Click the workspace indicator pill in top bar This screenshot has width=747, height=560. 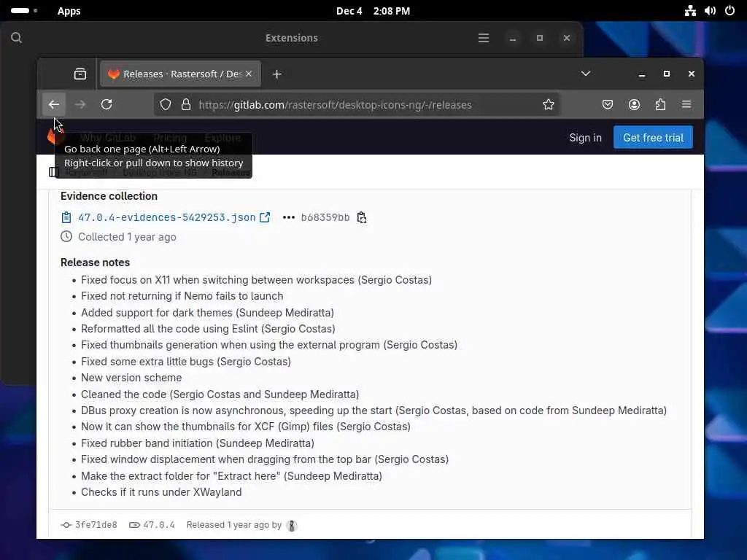[x=24, y=10]
